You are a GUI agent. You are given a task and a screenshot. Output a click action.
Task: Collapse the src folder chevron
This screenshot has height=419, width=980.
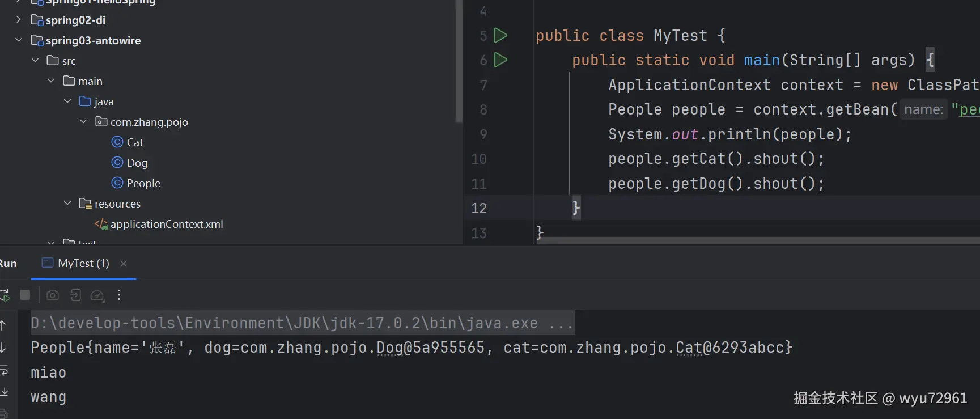click(35, 60)
